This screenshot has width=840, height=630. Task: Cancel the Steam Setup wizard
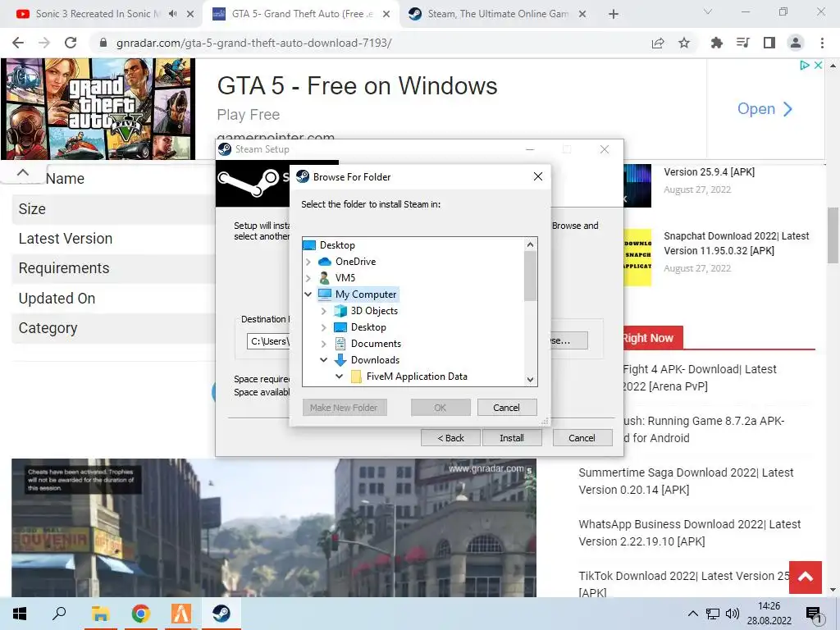point(582,438)
